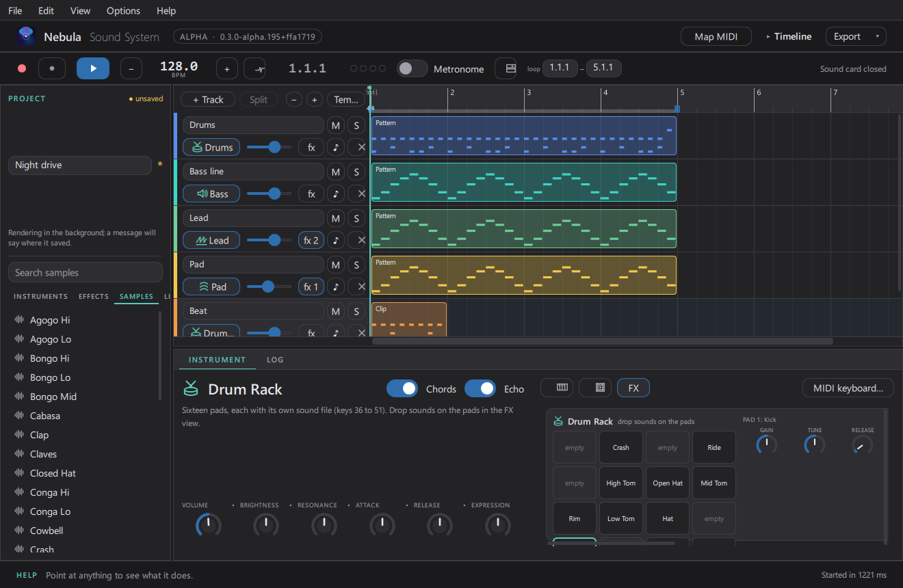Decrease tempo with the minus button
Screen dimensions: 903x588
click(x=131, y=68)
